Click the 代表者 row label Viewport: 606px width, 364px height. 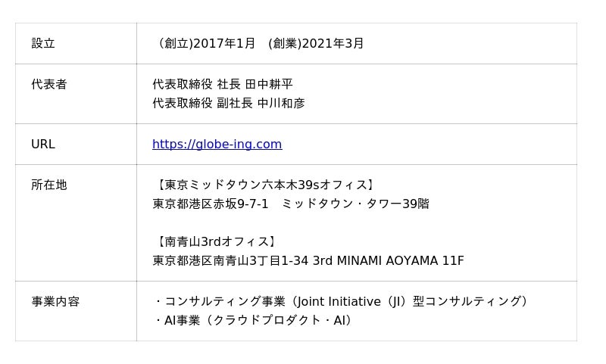[49, 85]
